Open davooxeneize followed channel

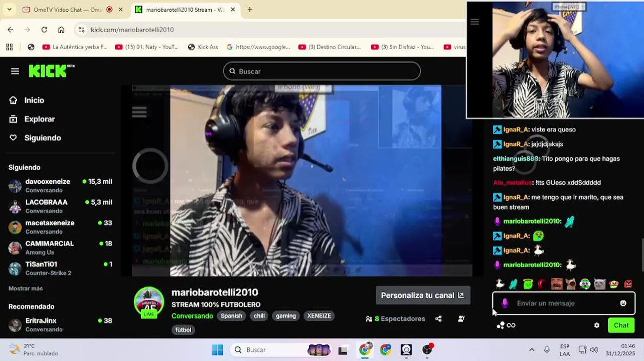(60, 186)
